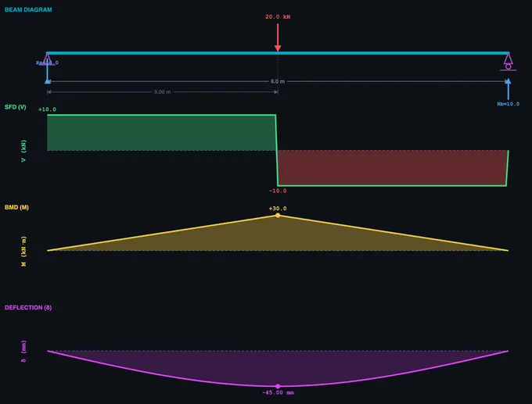Select the red point load arrow
This screenshot has width=532, height=404.
(278, 38)
